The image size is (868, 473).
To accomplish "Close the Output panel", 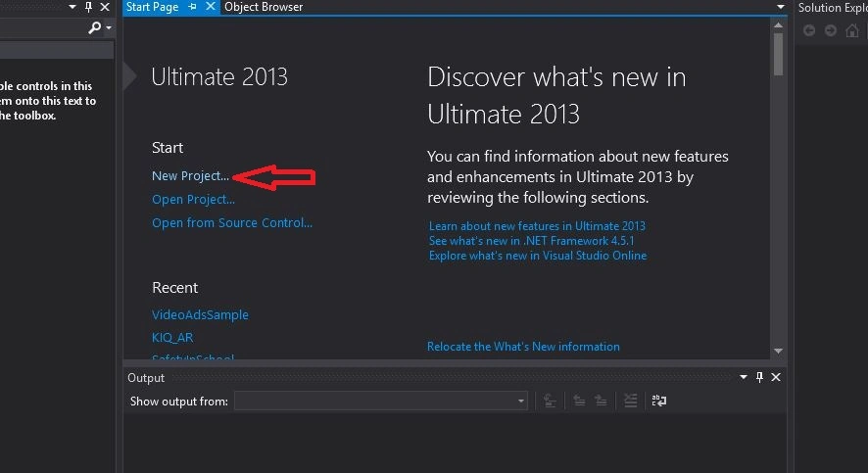I will click(776, 377).
